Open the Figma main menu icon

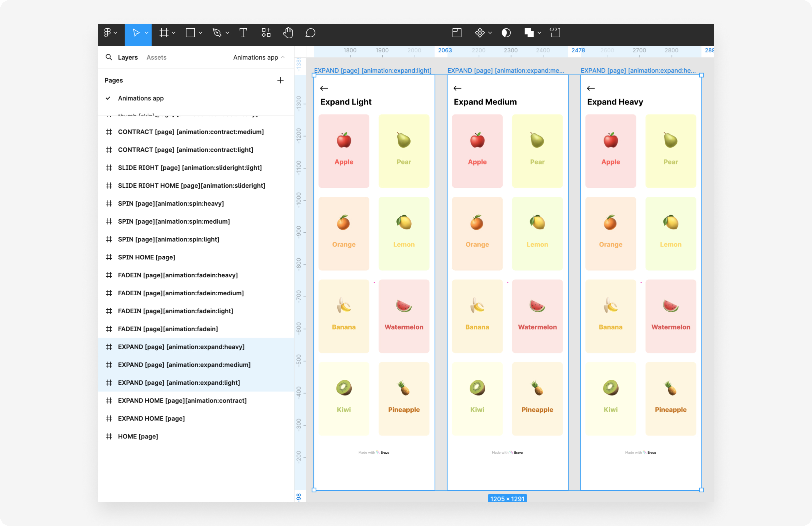108,33
